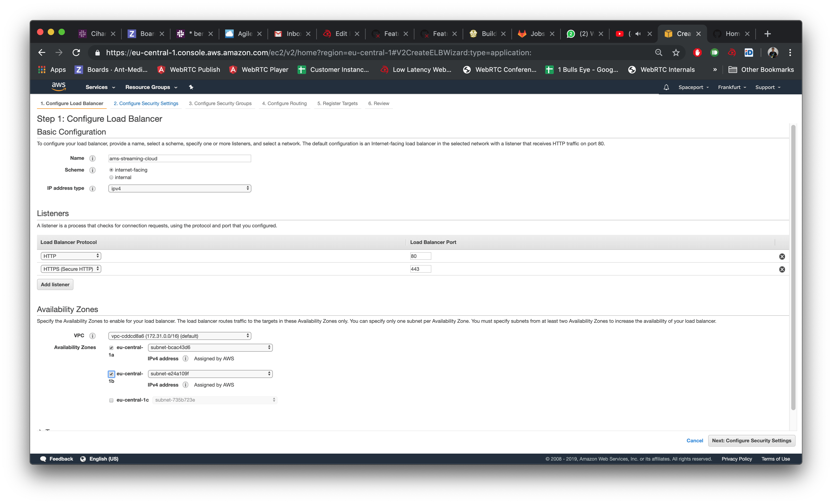Open the VPC selection dropdown
This screenshot has height=504, width=832.
click(x=180, y=336)
